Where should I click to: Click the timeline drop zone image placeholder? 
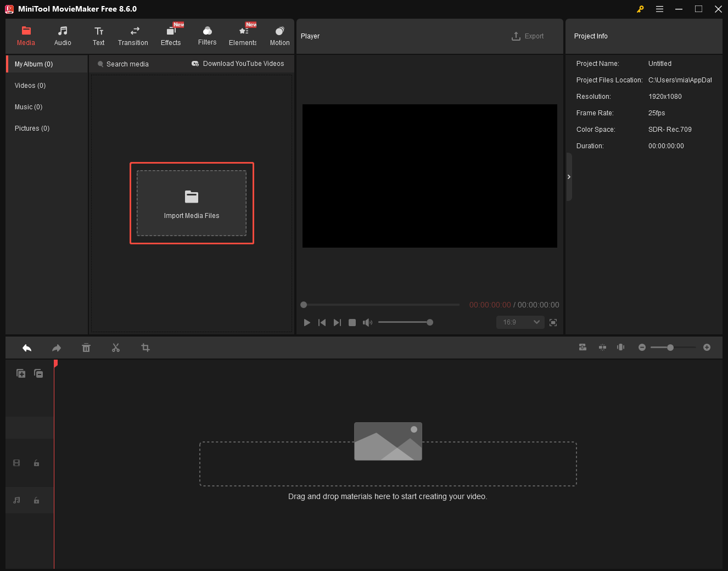388,441
